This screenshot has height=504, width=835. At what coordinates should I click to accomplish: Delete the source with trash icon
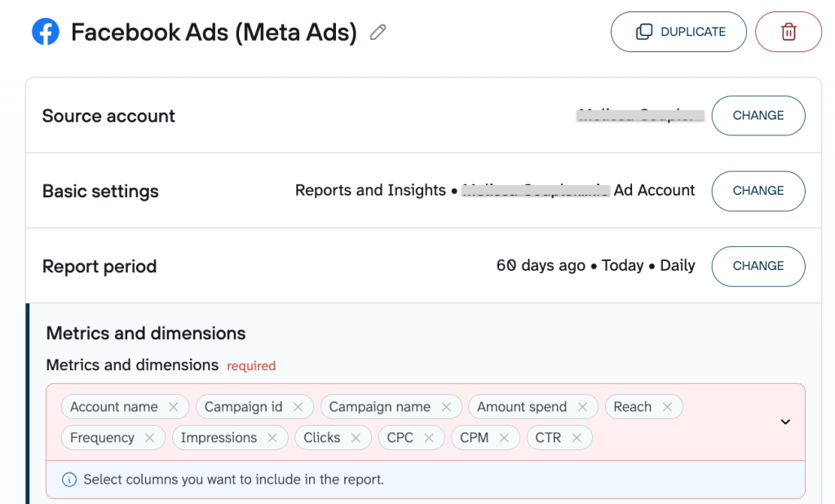coord(789,32)
